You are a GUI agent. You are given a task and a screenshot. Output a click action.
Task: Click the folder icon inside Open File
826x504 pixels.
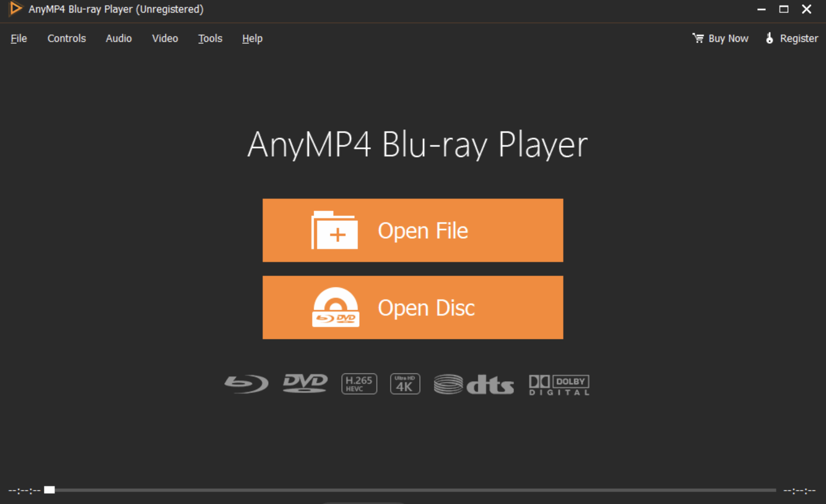335,230
